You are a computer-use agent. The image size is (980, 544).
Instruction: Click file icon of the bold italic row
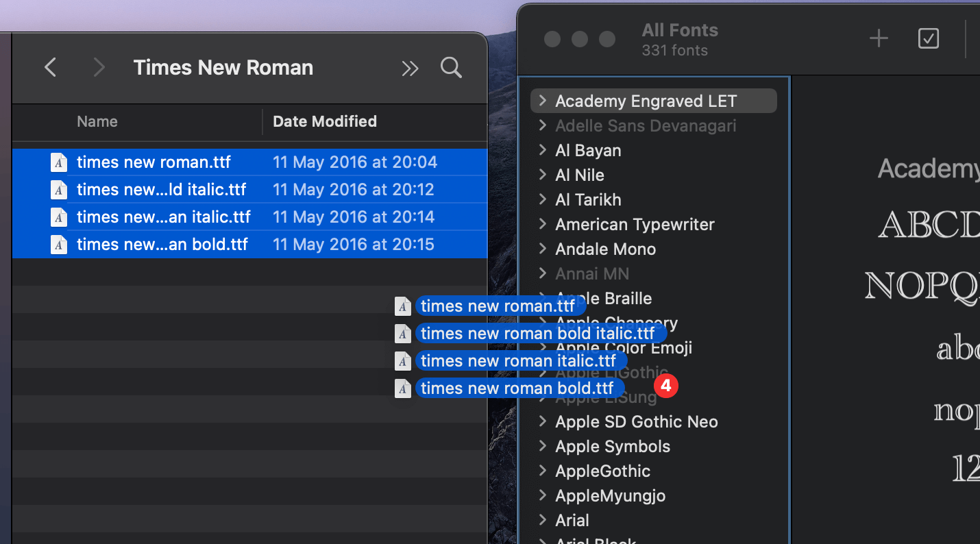(60, 190)
